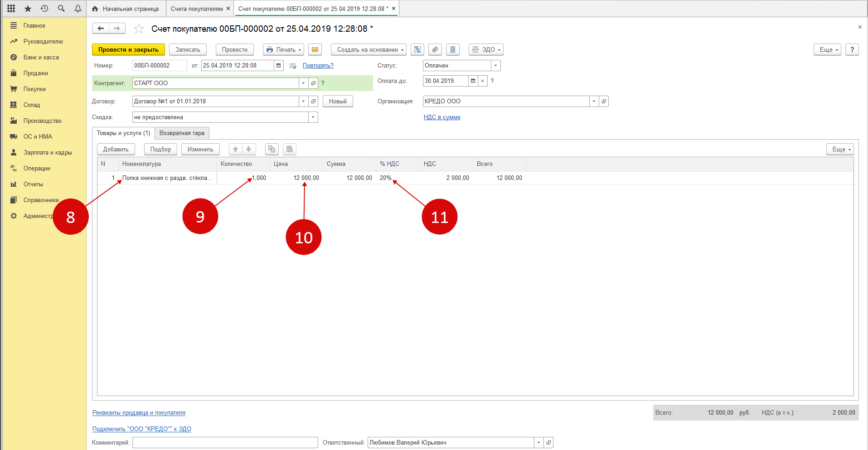Open Реквизиты продавца и покупателя link
This screenshot has width=868, height=450.
(x=139, y=413)
